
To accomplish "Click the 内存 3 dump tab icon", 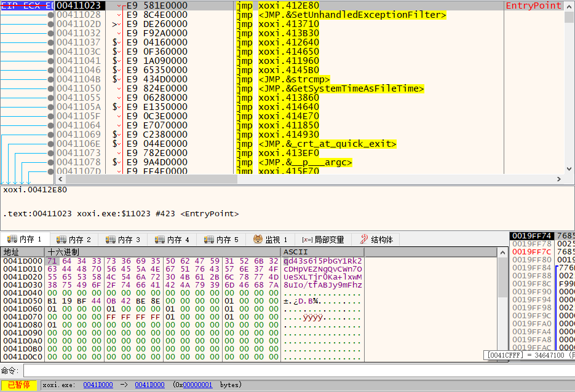I will coord(111,240).
